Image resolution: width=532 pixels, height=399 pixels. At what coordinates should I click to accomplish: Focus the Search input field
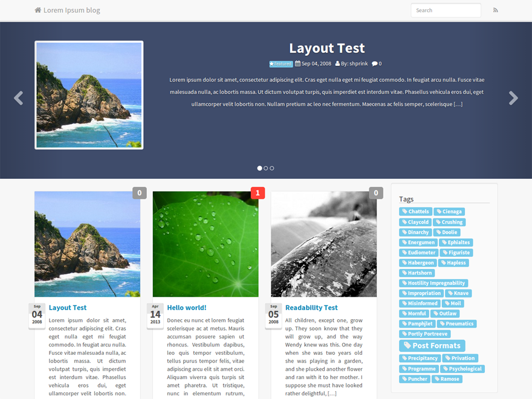(446, 10)
